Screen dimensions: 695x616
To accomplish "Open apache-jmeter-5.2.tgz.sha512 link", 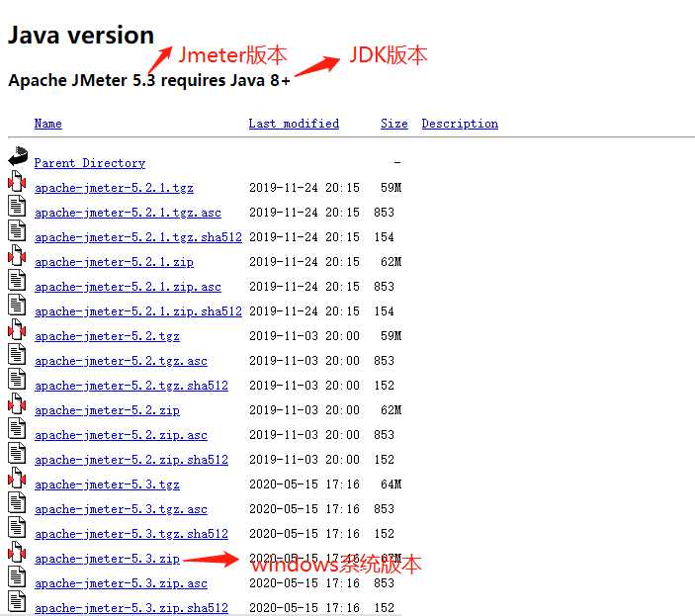I will coord(131,386).
